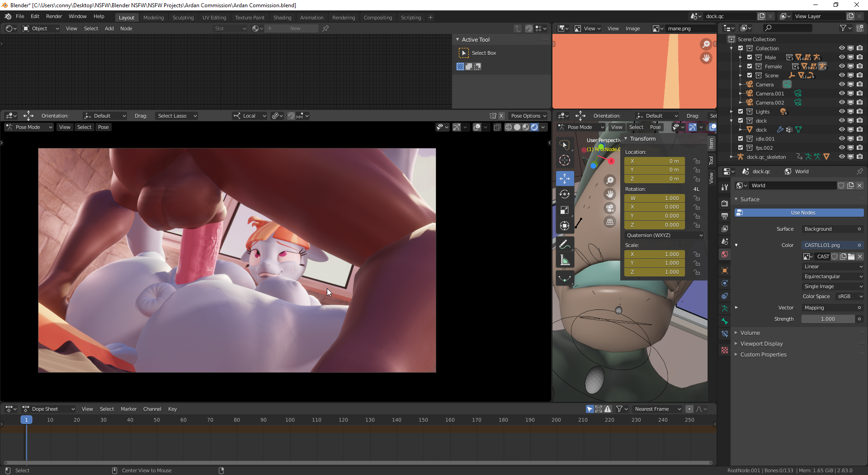Uncheck the Male collection checkbox

[x=750, y=57]
